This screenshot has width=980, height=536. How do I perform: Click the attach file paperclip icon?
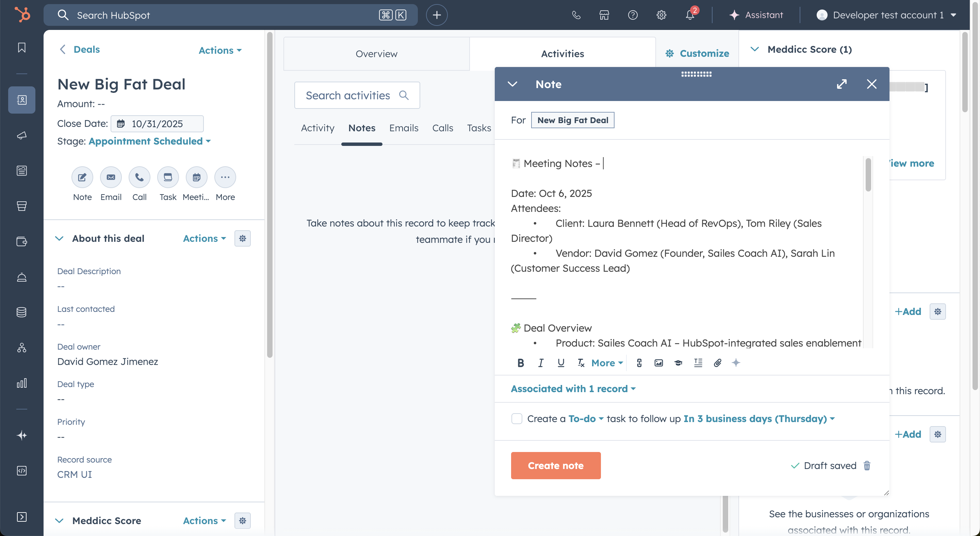pos(717,363)
